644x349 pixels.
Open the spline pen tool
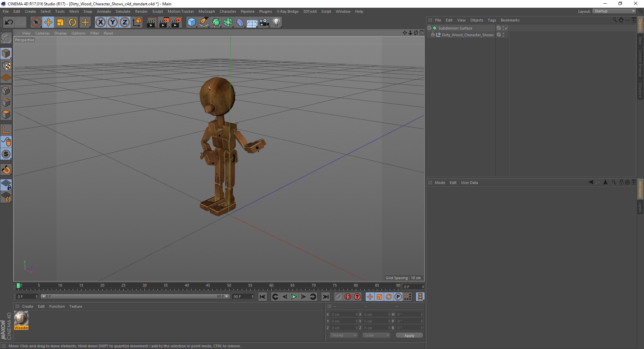click(204, 22)
